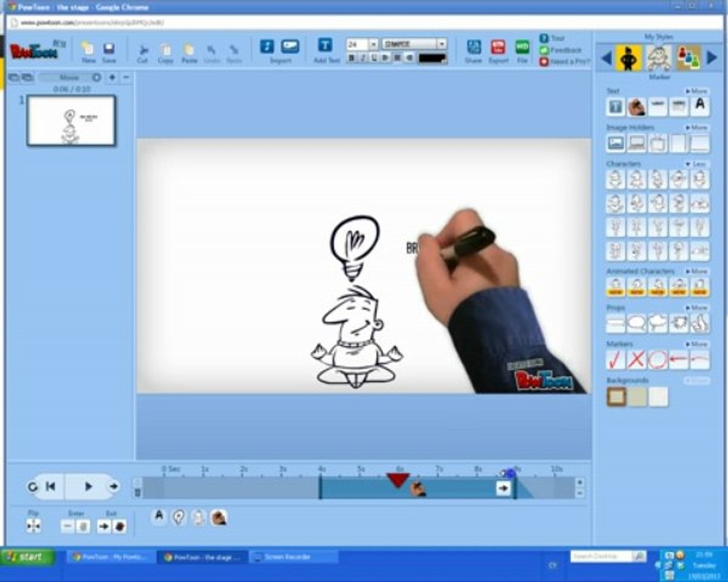728x582 pixels.
Task: Click the Export to YouTube icon
Action: point(498,48)
